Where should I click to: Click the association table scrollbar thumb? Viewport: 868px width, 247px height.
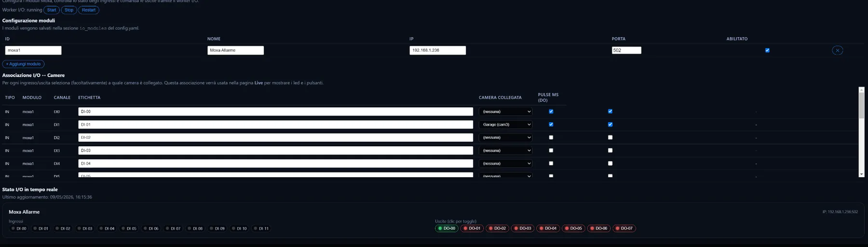click(x=862, y=105)
